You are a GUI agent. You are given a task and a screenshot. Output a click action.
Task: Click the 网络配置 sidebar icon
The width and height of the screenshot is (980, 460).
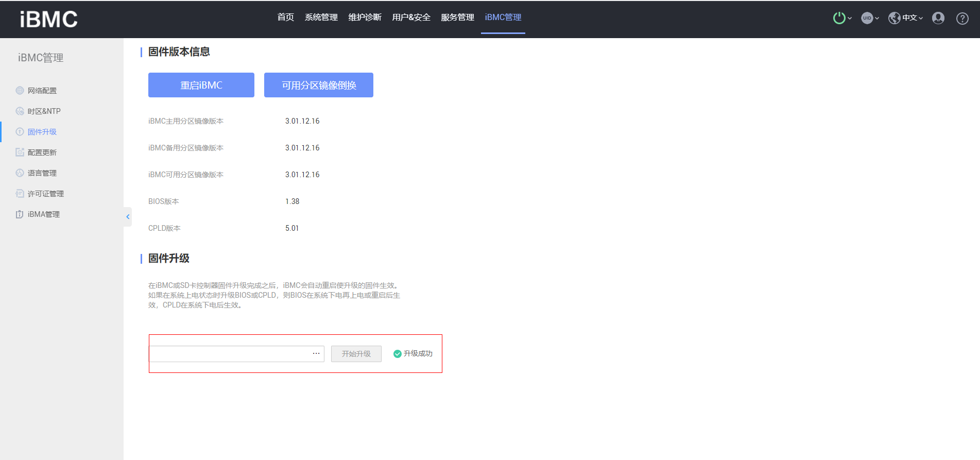(20, 91)
